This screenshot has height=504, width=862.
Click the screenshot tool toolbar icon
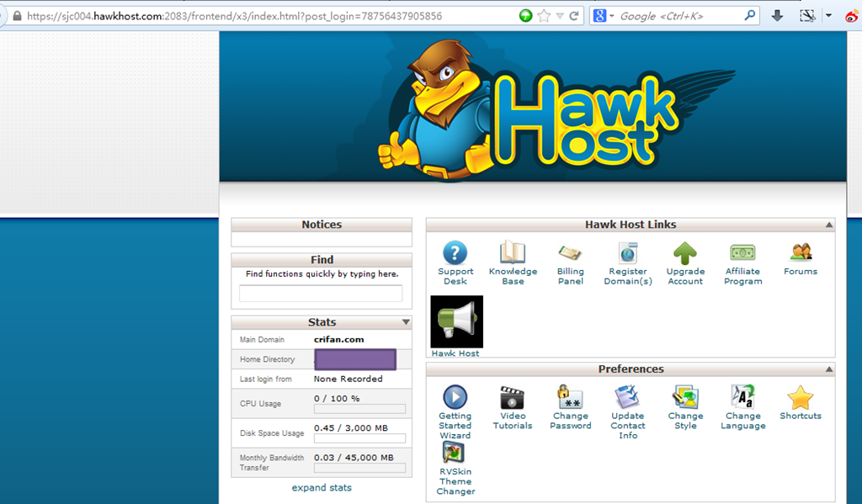coord(807,16)
